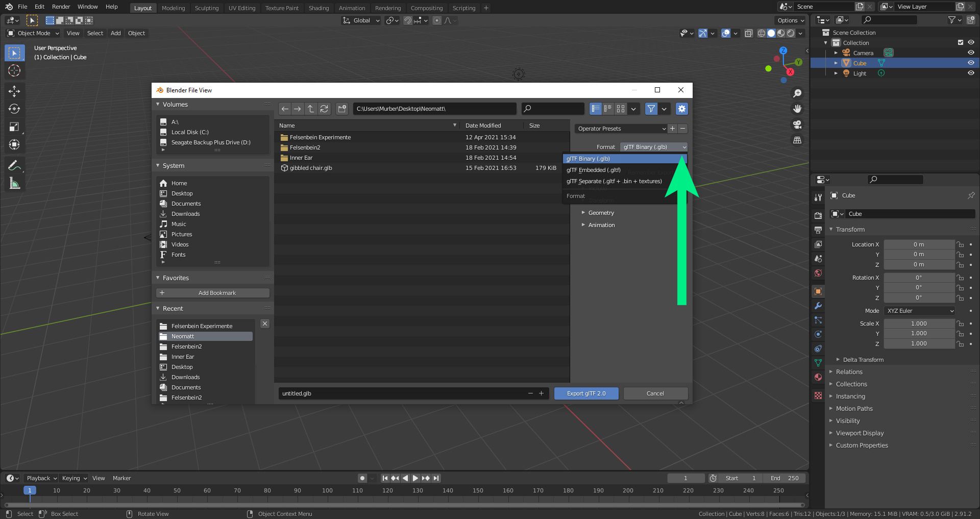Image resolution: width=980 pixels, height=519 pixels.
Task: Select the Measure tool icon
Action: tap(14, 183)
